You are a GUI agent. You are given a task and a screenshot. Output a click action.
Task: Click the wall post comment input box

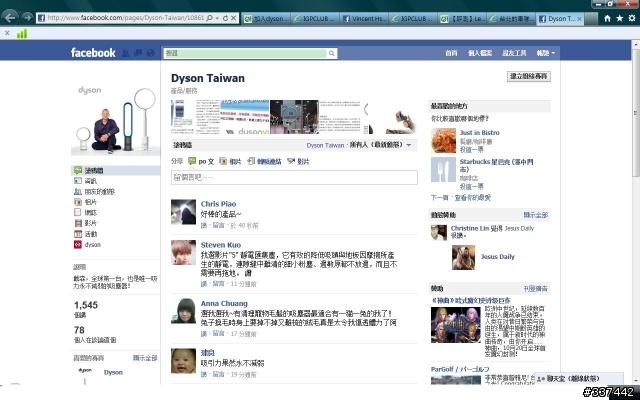294,178
